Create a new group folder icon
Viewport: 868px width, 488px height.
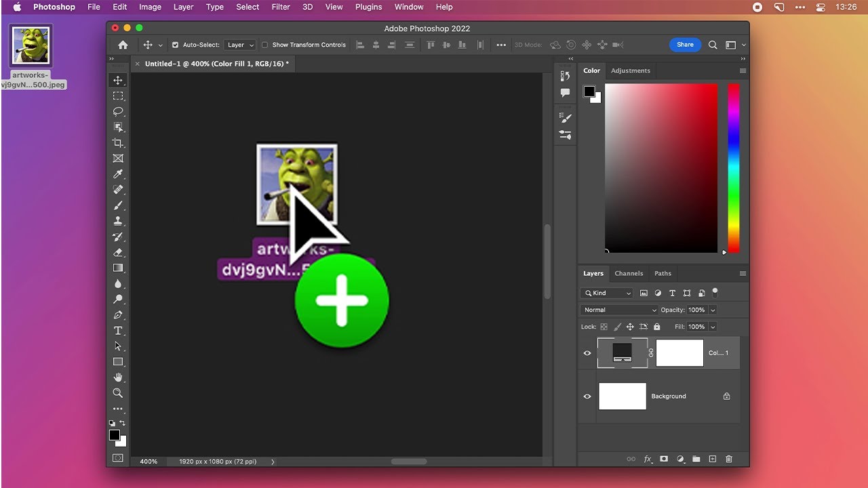(696, 459)
